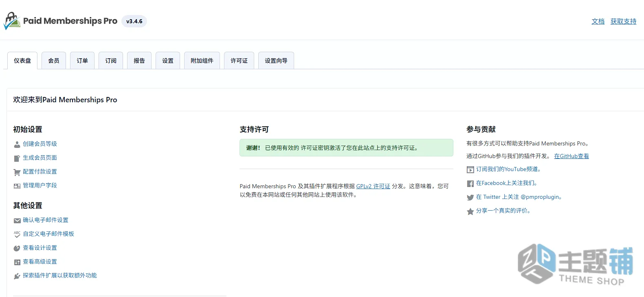Click the 欢迎来到Paid Memberships Pro heading

pos(65,100)
